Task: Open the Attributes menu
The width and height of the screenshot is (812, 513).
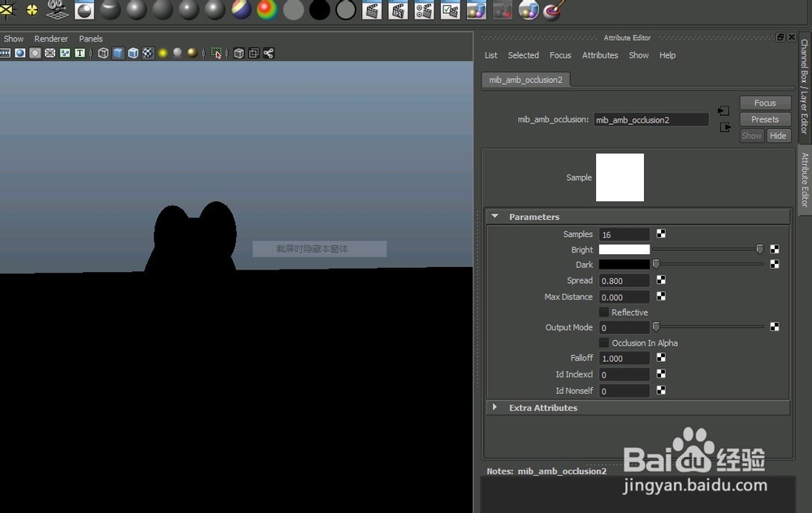Action: coord(600,55)
